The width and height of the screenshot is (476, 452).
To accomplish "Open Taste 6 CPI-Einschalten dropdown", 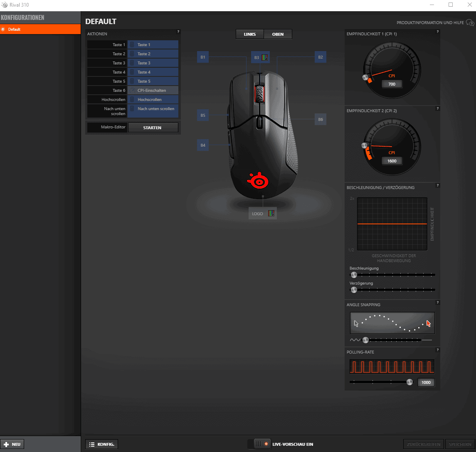I will point(153,90).
